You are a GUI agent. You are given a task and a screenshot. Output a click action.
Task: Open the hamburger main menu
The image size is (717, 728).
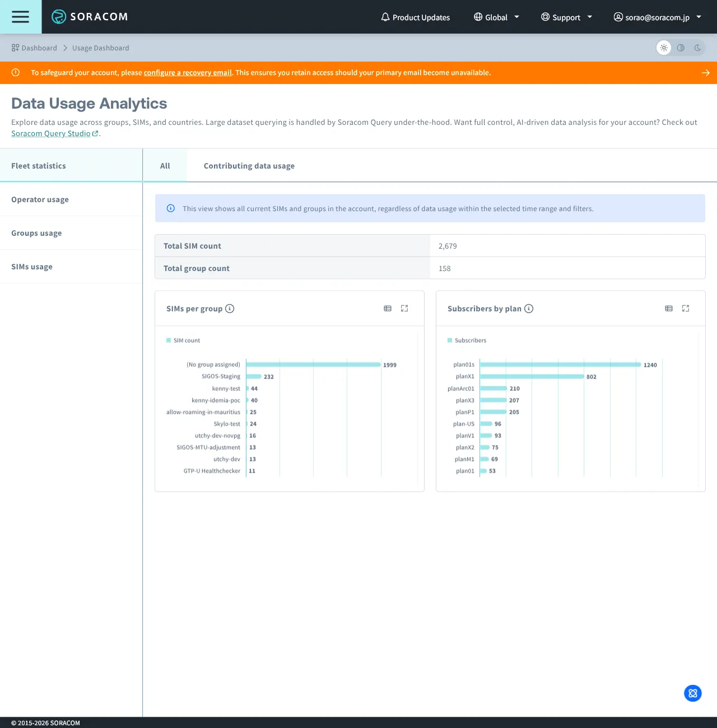click(21, 17)
